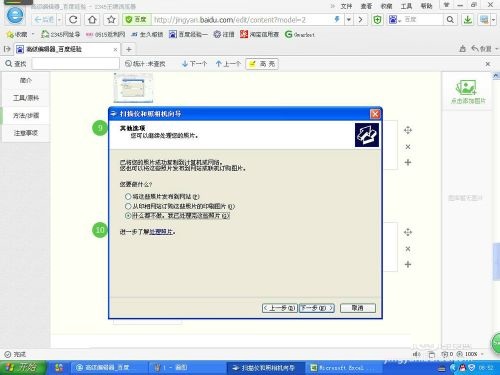Viewport: 500px width, 375px height.
Task: Open the 查看 menu
Action: 366,6
